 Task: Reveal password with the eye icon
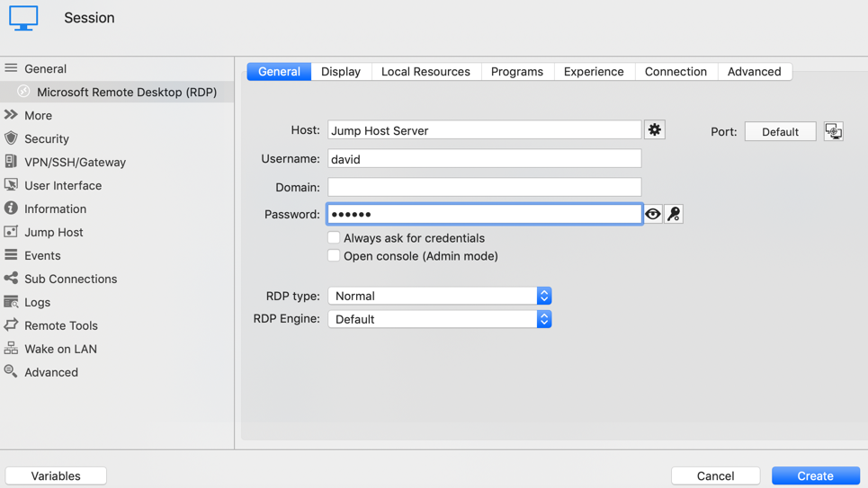tap(653, 214)
